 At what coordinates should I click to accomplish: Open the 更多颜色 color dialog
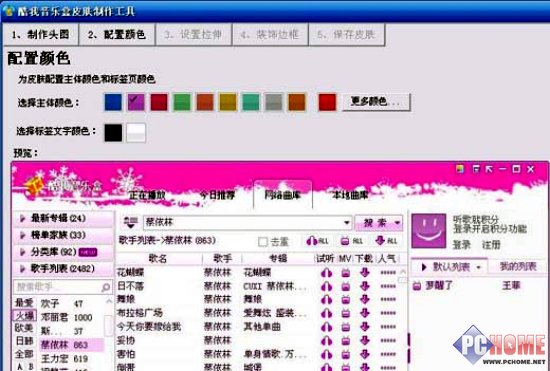(x=376, y=102)
